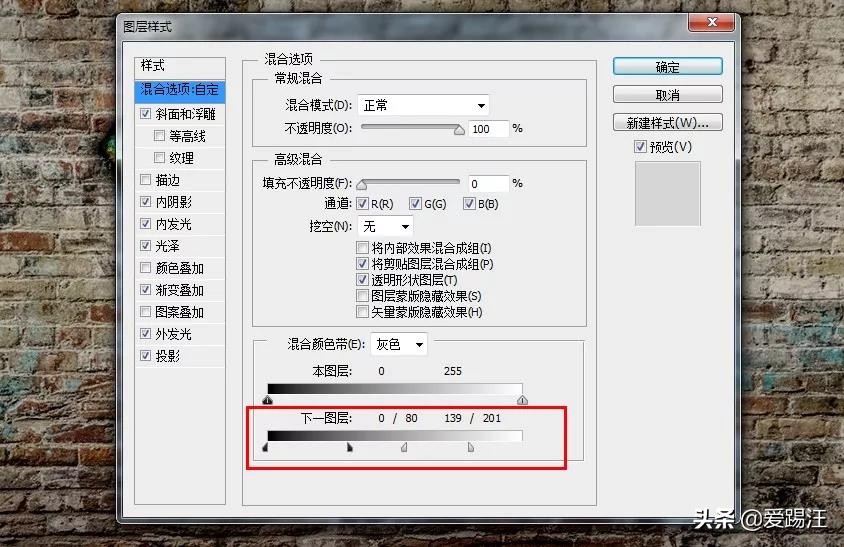This screenshot has width=844, height=547.
Task: Click the preview thumbnail swatch
Action: (667, 194)
